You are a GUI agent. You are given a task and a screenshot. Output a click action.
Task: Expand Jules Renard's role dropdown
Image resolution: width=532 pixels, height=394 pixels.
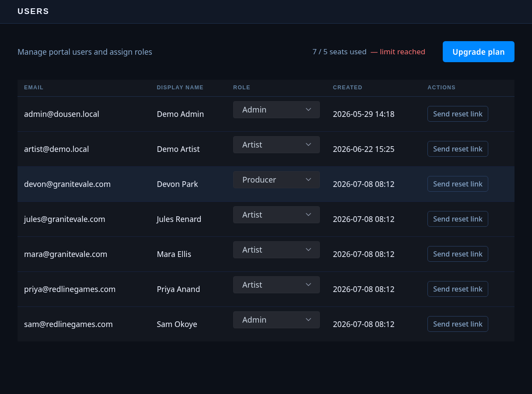click(x=276, y=215)
